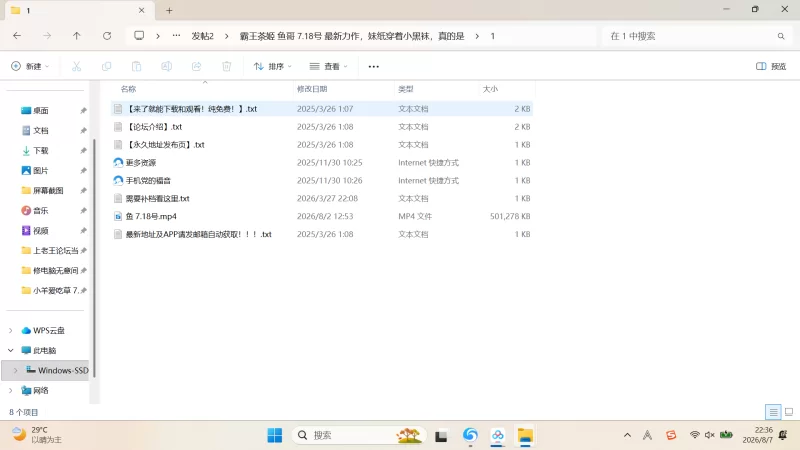
Task: Open 桌面 in the sidebar
Action: (41, 111)
